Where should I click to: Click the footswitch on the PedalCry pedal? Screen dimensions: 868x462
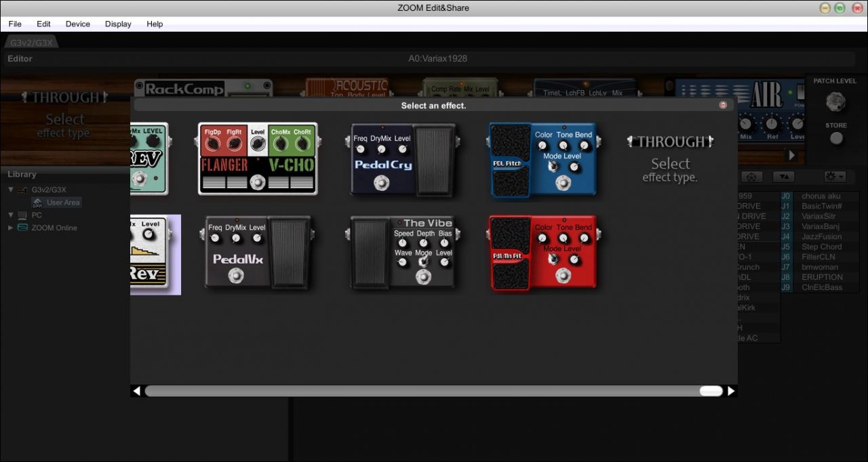click(382, 182)
